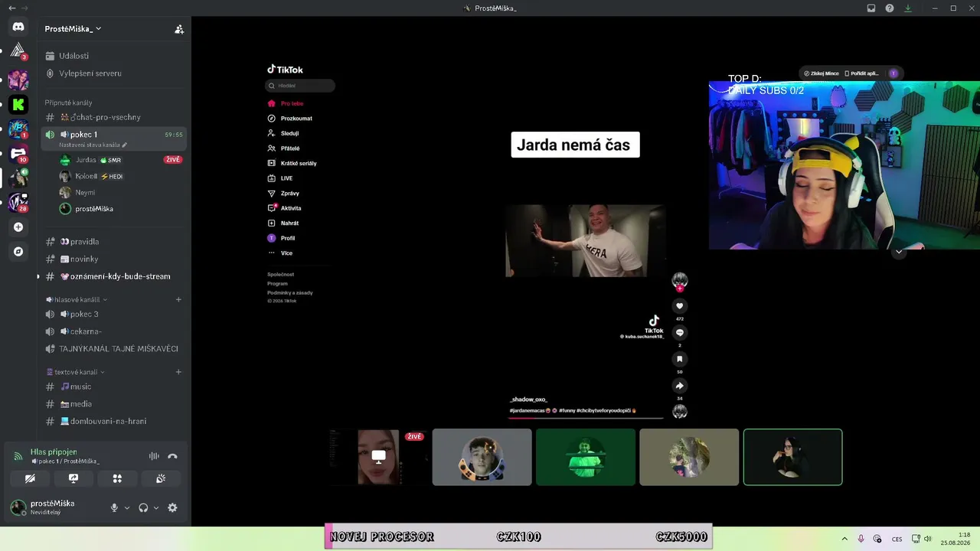
Task: Open the green K server icon
Action: [18, 104]
